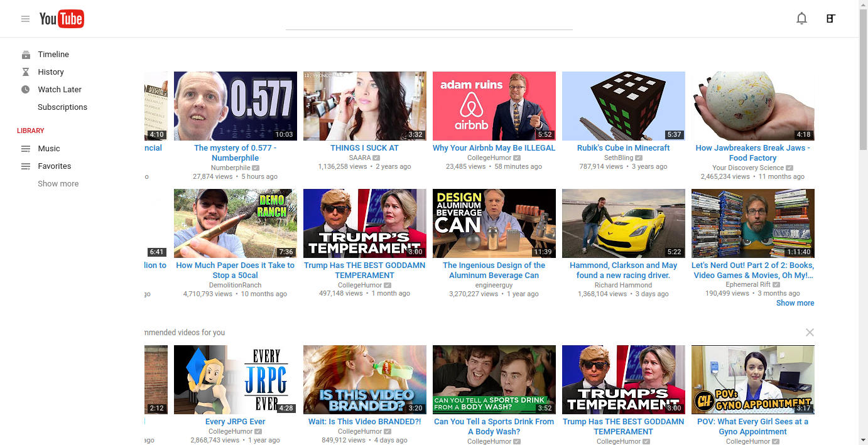Viewport: 868px width, 445px height.
Task: Open the notifications bell
Action: coord(801,19)
